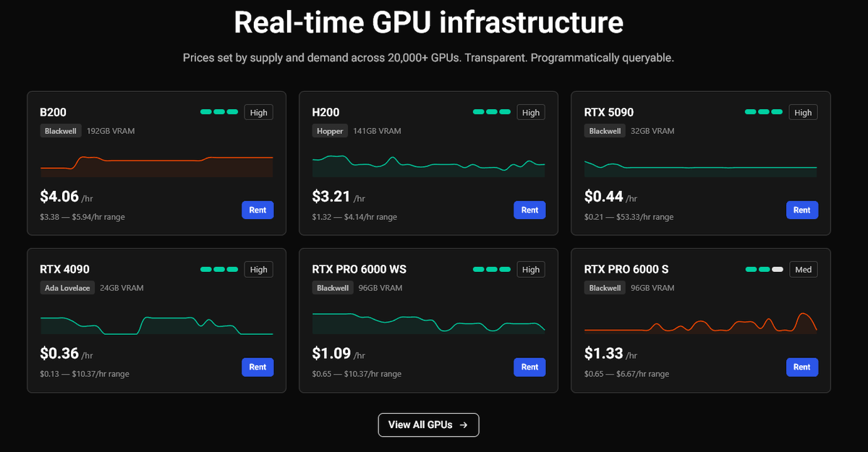Click the High badge on B200 card

click(x=259, y=112)
